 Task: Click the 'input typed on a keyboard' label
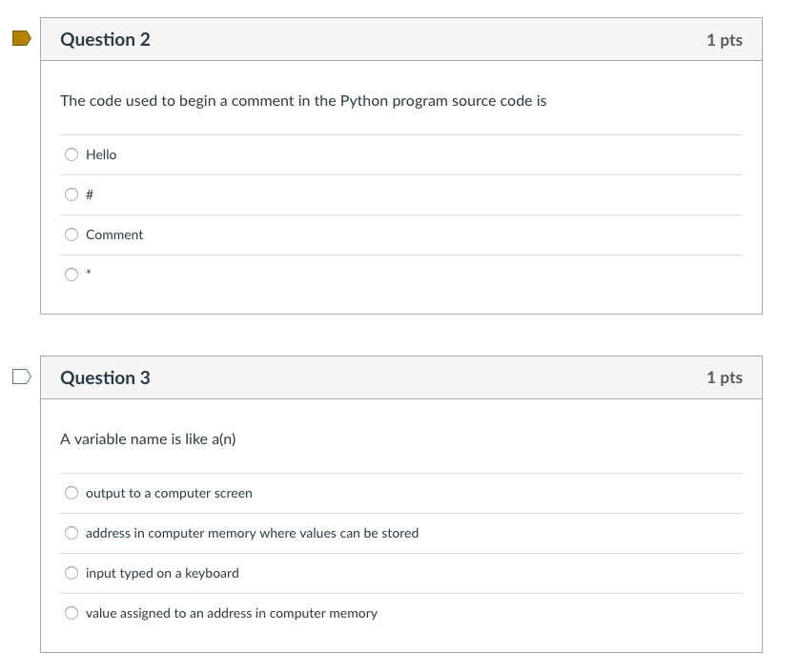[162, 573]
